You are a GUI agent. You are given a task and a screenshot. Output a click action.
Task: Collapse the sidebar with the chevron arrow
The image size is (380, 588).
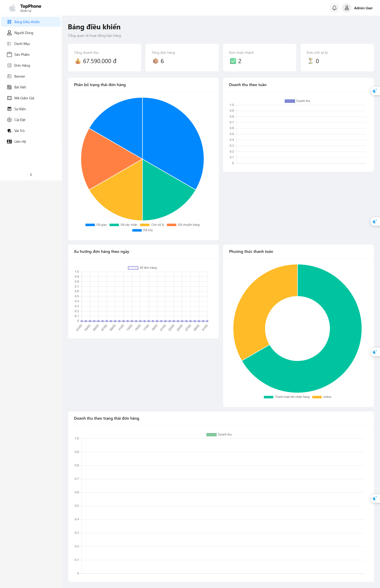tap(31, 175)
